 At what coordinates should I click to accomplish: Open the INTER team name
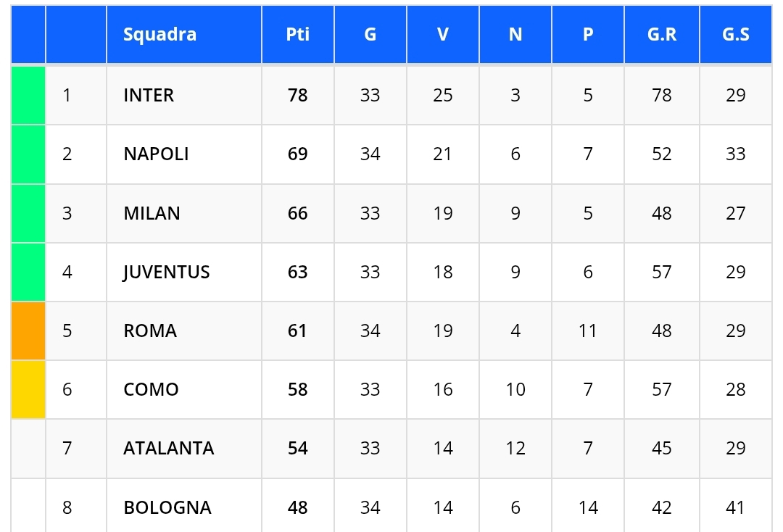[149, 95]
